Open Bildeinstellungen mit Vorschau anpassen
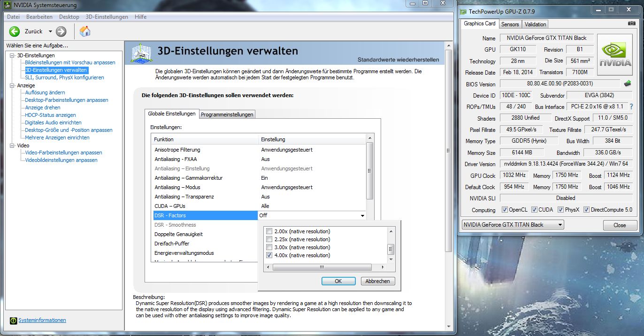 70,62
